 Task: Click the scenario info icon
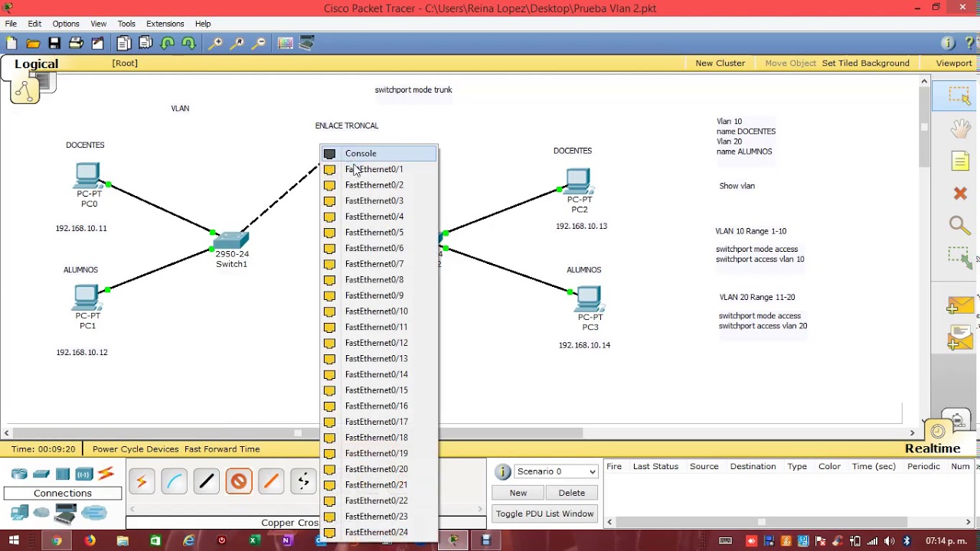click(x=503, y=471)
